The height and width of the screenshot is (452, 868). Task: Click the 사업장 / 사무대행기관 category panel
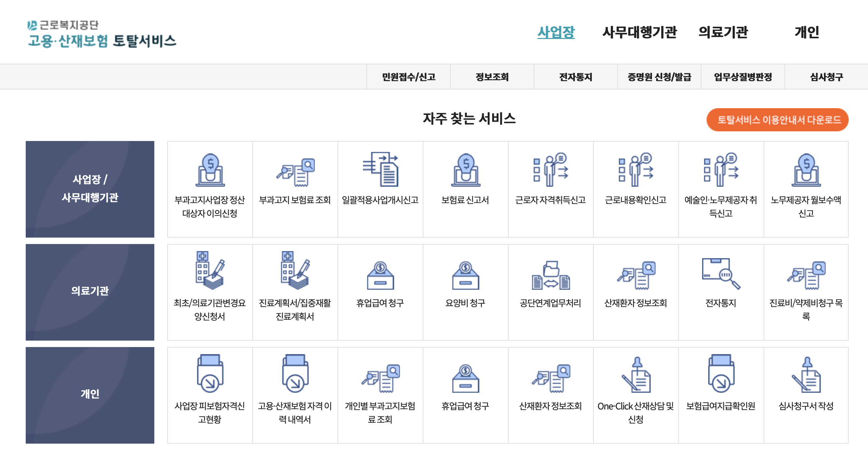(x=90, y=189)
